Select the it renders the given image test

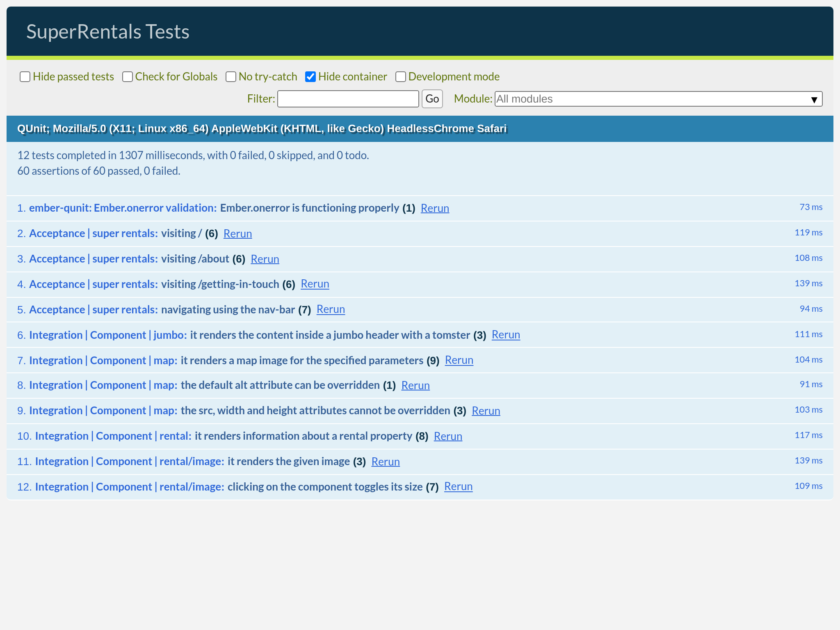pyautogui.click(x=288, y=461)
